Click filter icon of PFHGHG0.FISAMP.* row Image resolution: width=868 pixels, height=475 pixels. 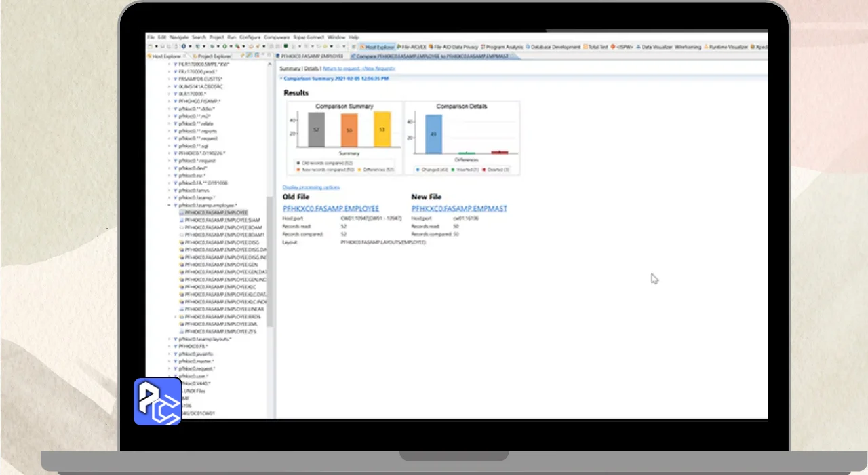tap(176, 101)
